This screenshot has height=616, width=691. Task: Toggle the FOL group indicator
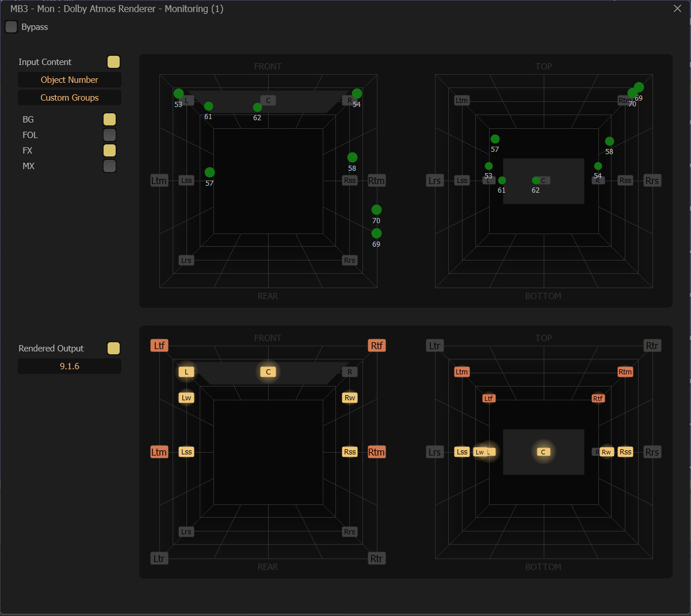tap(109, 135)
